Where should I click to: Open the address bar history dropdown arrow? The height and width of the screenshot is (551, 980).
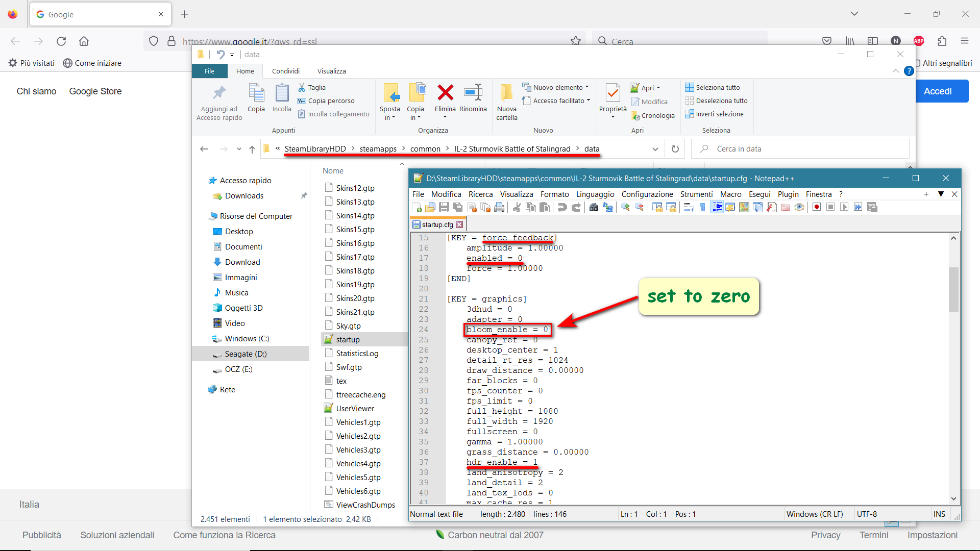pos(655,149)
